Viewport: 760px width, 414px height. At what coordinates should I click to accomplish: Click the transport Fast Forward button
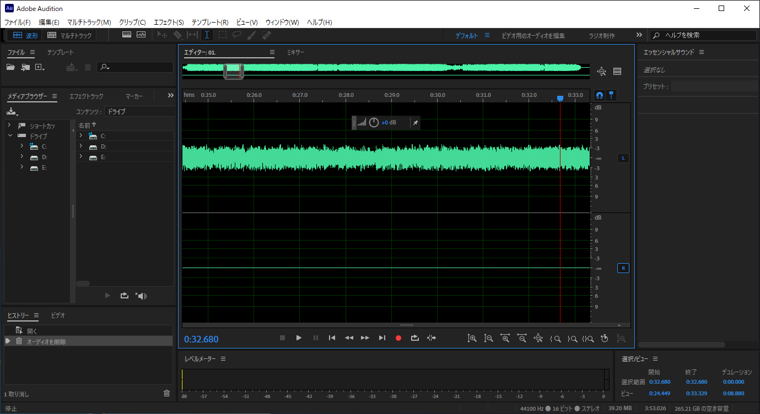365,338
